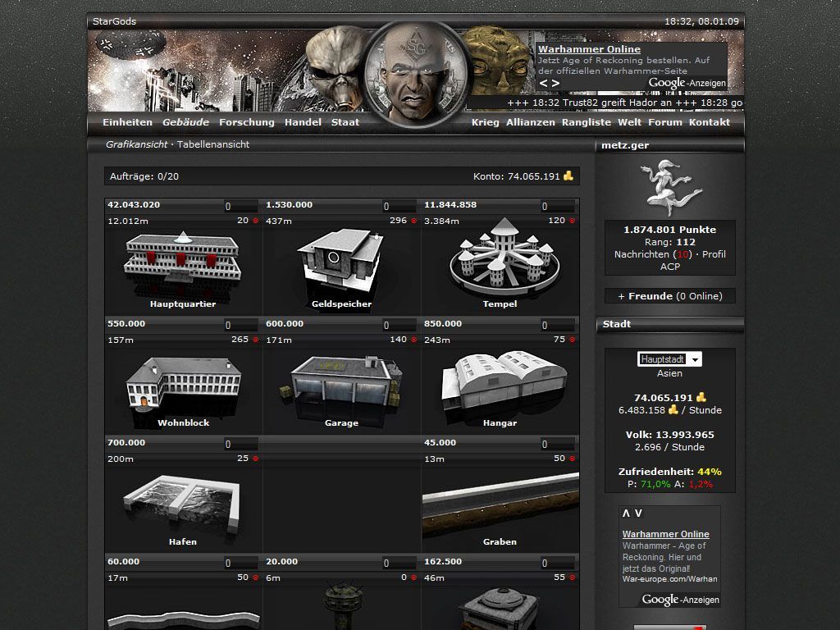Click the quantity input beside cost 20.000
The image size is (840, 630).
399,563
